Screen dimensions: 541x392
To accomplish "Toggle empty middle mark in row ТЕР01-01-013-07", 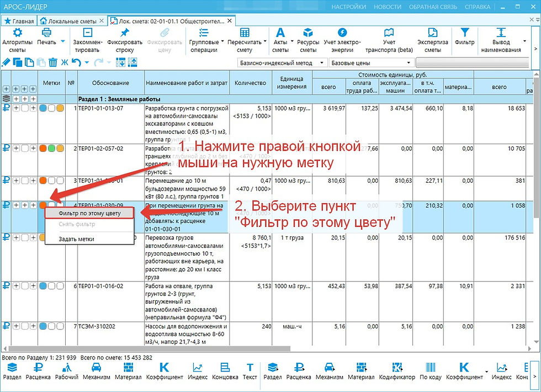I will click(51, 108).
